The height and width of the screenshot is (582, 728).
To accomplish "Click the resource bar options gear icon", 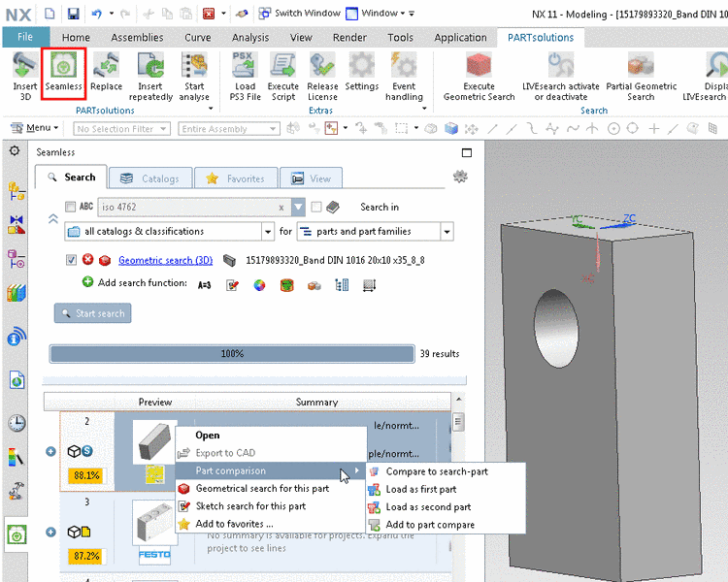I will (x=15, y=151).
